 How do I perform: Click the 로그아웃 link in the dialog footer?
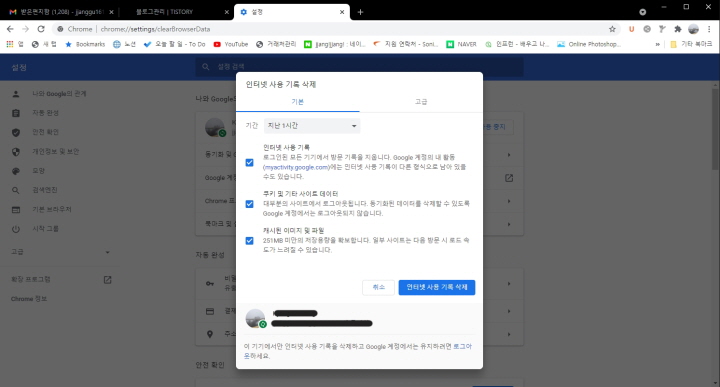pos(462,347)
